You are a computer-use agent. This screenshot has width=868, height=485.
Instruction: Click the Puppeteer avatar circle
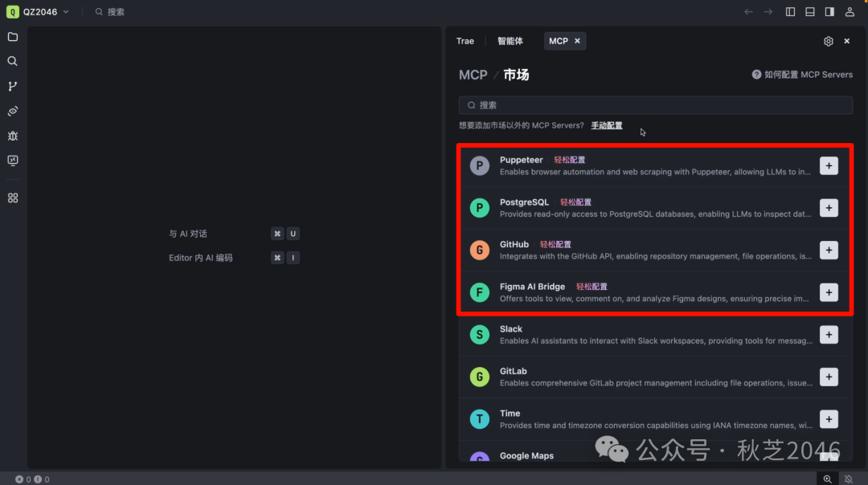tap(479, 166)
